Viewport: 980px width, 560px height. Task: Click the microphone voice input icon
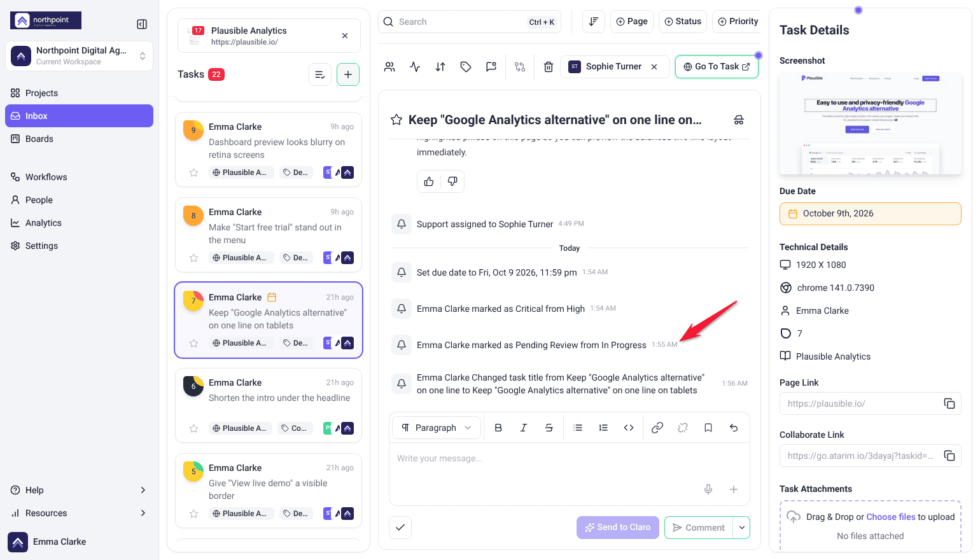click(x=708, y=489)
